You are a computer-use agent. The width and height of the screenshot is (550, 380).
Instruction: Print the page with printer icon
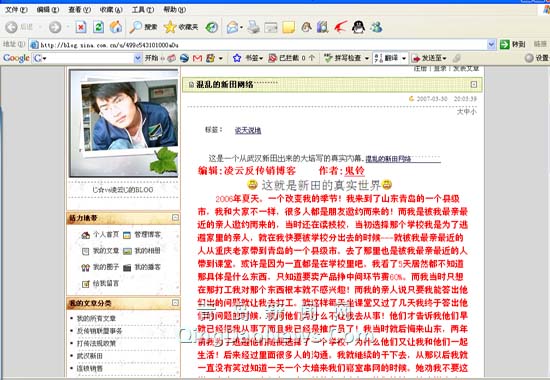[253, 27]
